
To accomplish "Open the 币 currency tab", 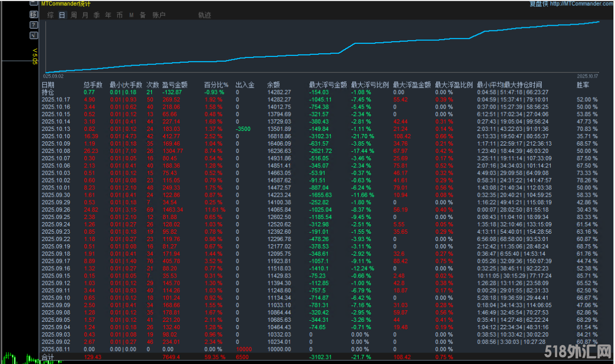I will (x=120, y=15).
